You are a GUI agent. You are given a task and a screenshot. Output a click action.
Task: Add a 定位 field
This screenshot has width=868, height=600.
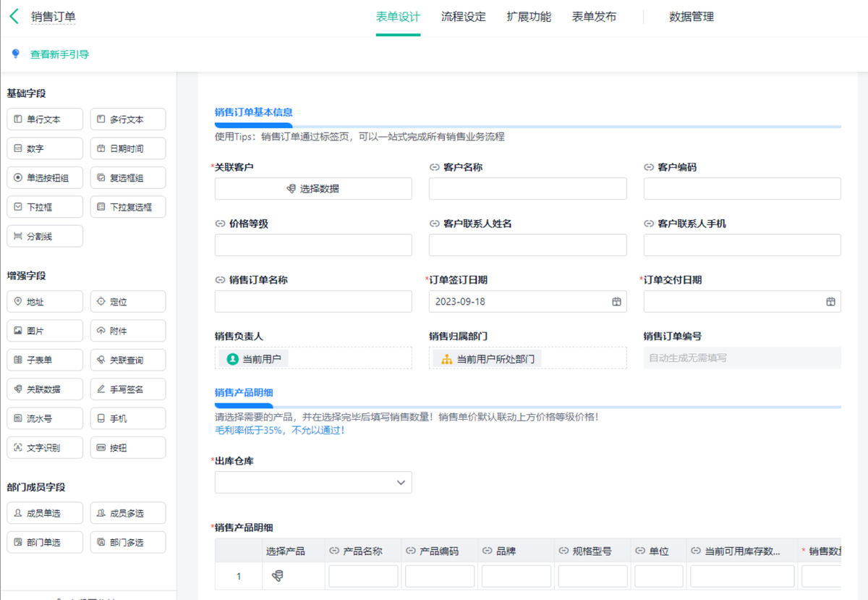click(x=128, y=302)
